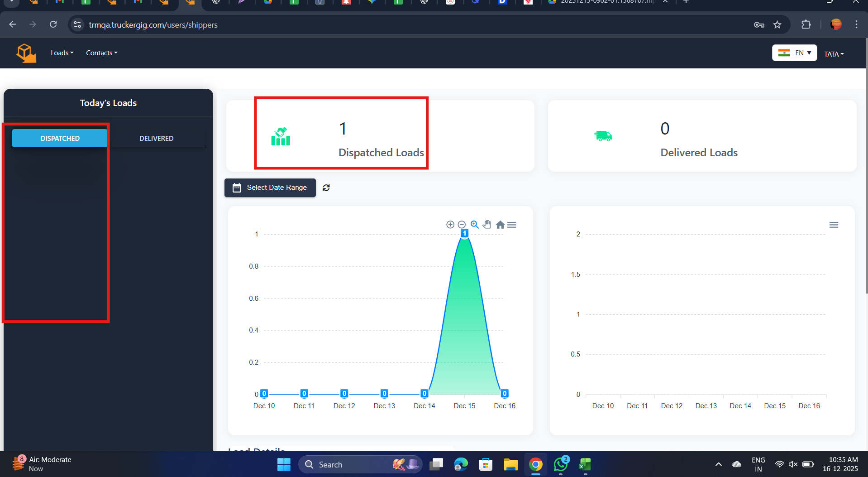
Task: Switch to the DELIVERED tab
Action: point(156,138)
